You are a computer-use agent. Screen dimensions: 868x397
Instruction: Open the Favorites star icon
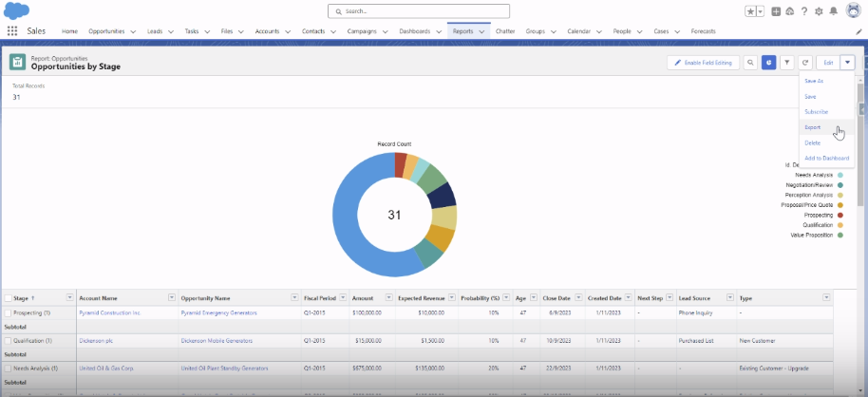click(x=750, y=11)
